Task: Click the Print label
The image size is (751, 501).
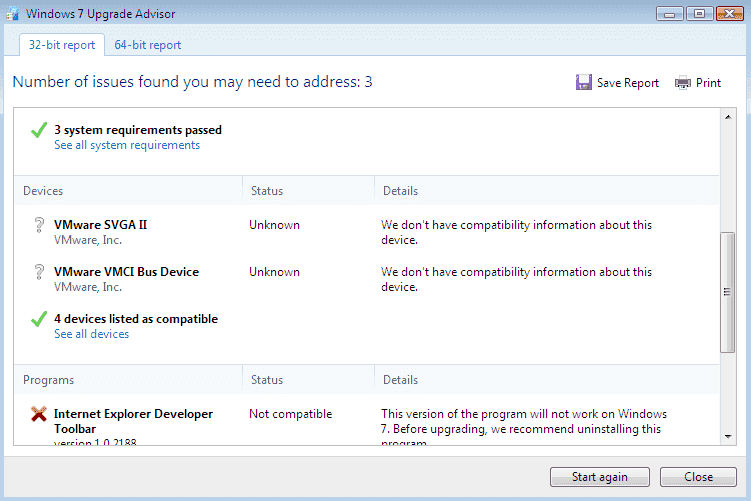Action: [708, 83]
